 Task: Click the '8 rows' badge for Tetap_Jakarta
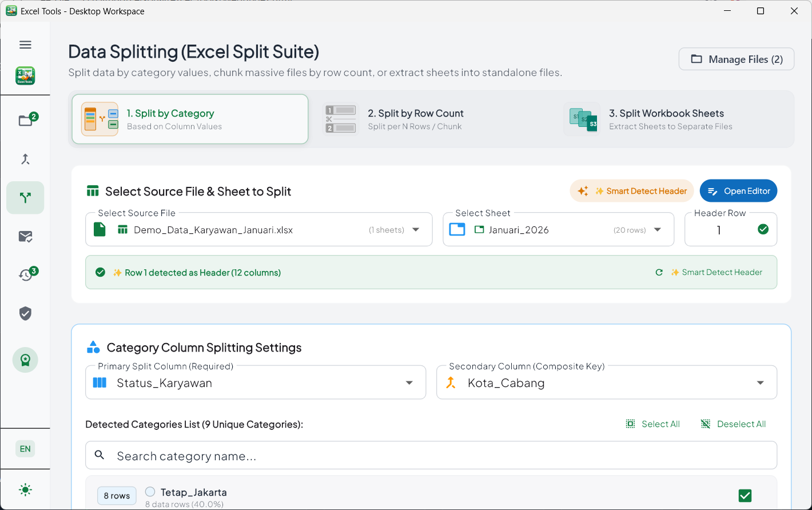[117, 496]
